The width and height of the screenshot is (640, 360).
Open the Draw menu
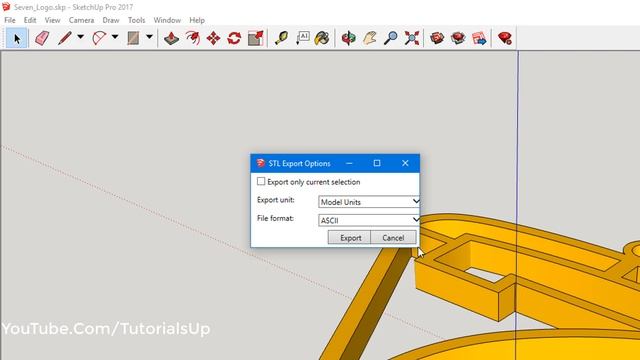point(111,20)
